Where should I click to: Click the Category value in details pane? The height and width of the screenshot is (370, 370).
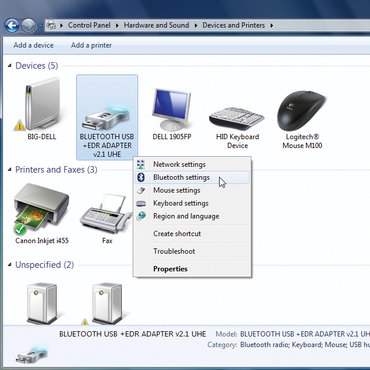(305, 345)
